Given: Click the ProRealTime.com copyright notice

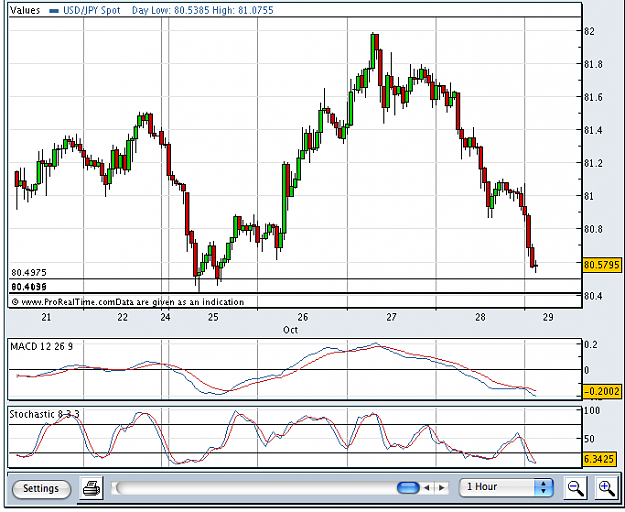Looking at the screenshot, I should 128,302.
